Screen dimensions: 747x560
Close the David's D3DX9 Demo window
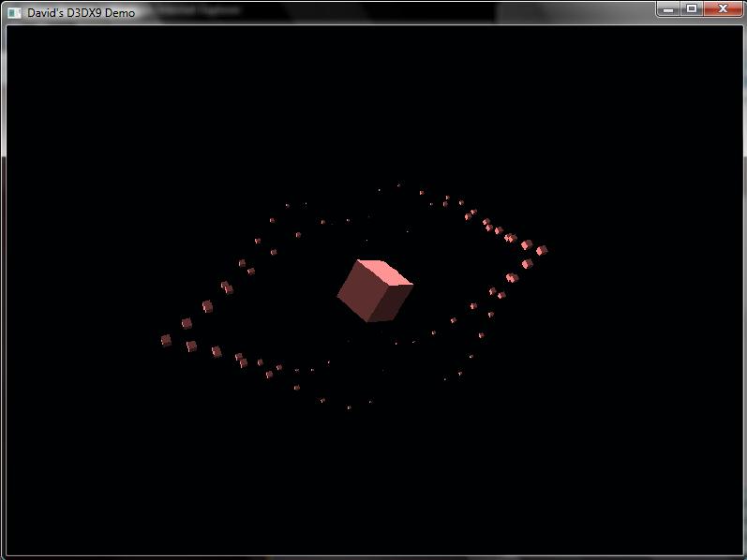pyautogui.click(x=723, y=9)
